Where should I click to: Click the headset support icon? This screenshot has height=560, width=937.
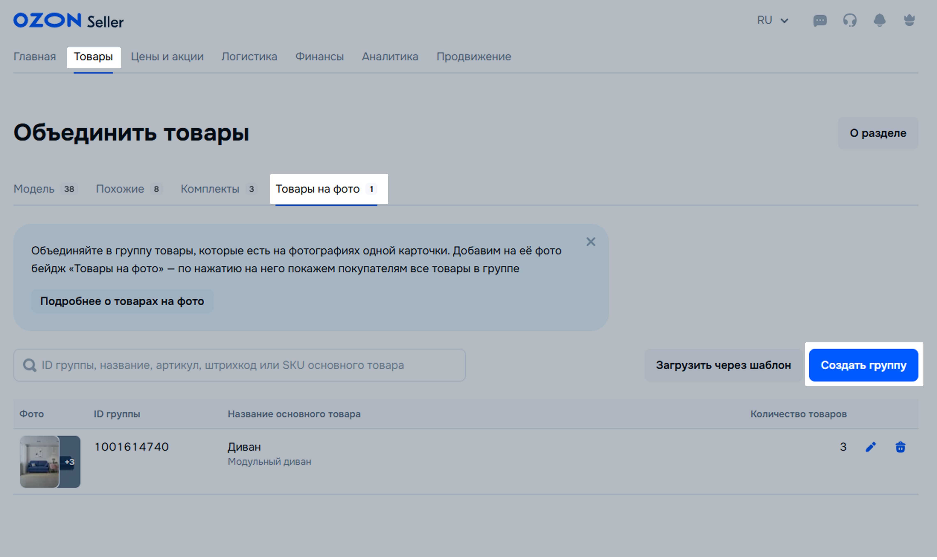point(849,20)
